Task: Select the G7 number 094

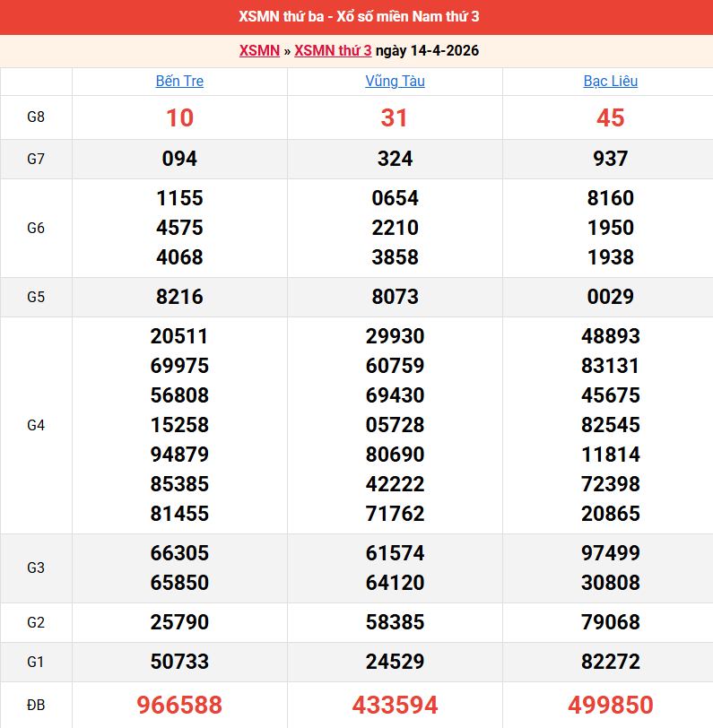Action: coord(179,159)
